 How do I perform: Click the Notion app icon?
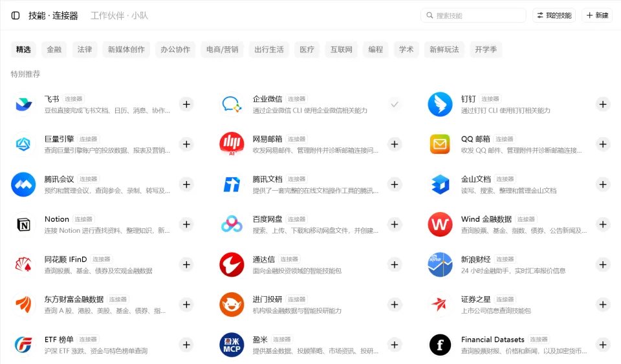tap(23, 224)
